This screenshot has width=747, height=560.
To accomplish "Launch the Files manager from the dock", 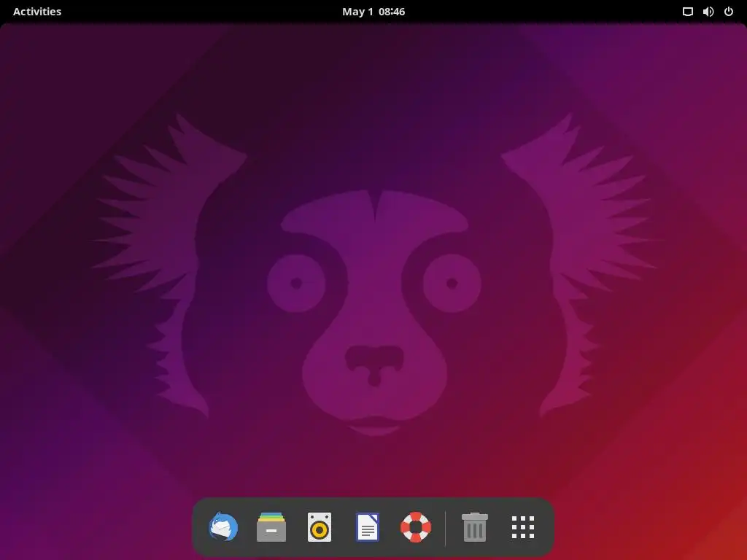I will click(271, 526).
